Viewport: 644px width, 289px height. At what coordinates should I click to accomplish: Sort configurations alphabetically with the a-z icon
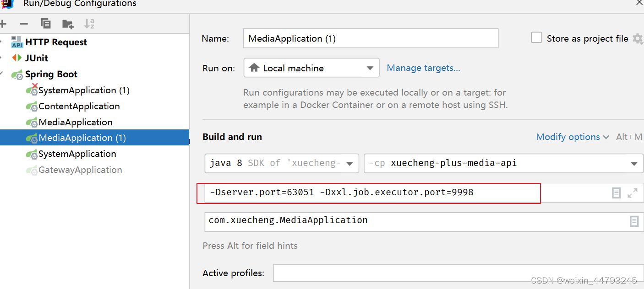pos(89,23)
